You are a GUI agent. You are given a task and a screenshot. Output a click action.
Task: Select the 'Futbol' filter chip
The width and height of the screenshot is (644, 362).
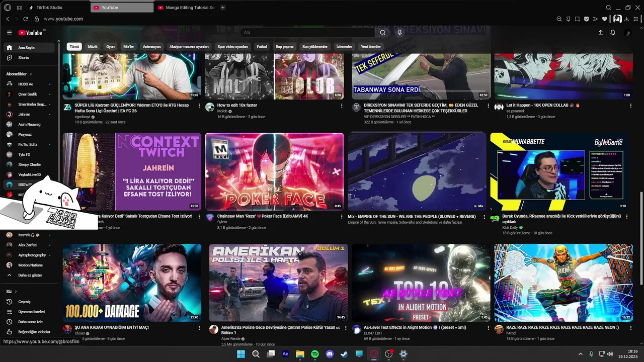[x=262, y=46]
